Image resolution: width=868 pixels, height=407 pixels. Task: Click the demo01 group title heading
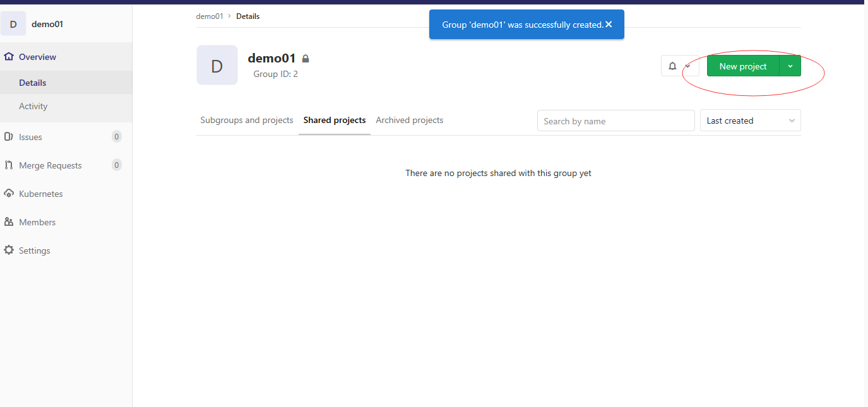(x=272, y=58)
